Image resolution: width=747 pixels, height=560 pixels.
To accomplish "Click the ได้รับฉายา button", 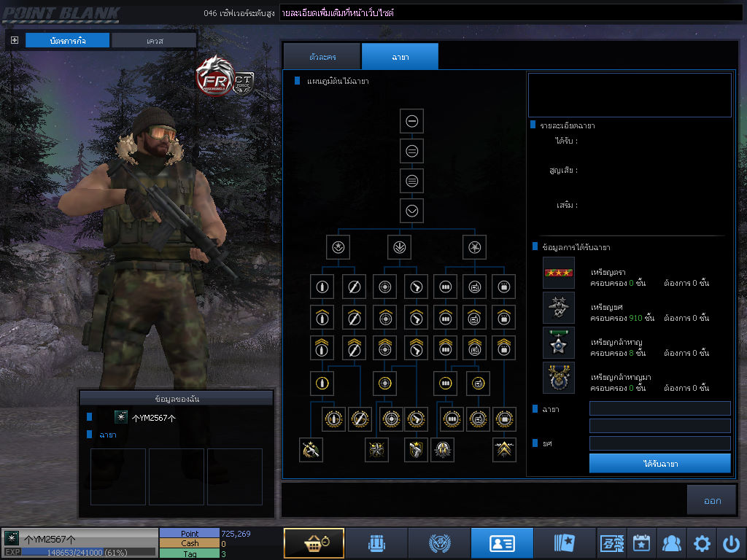I will (659, 463).
